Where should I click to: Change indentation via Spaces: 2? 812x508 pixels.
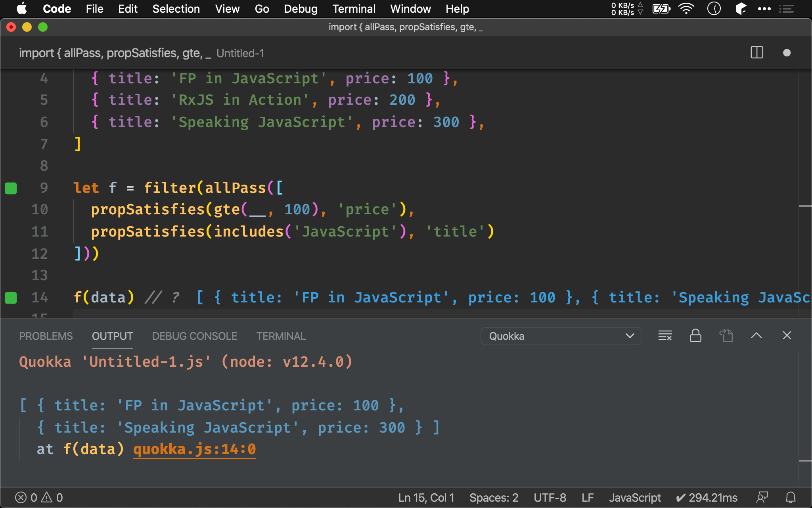pos(494,498)
